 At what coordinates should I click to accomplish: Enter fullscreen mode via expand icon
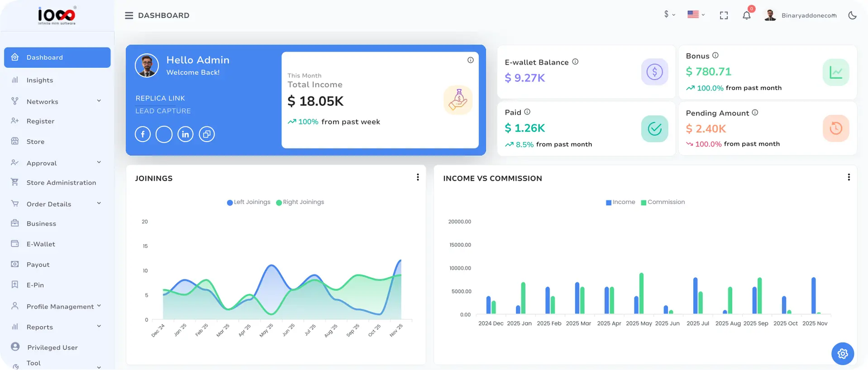tap(724, 15)
